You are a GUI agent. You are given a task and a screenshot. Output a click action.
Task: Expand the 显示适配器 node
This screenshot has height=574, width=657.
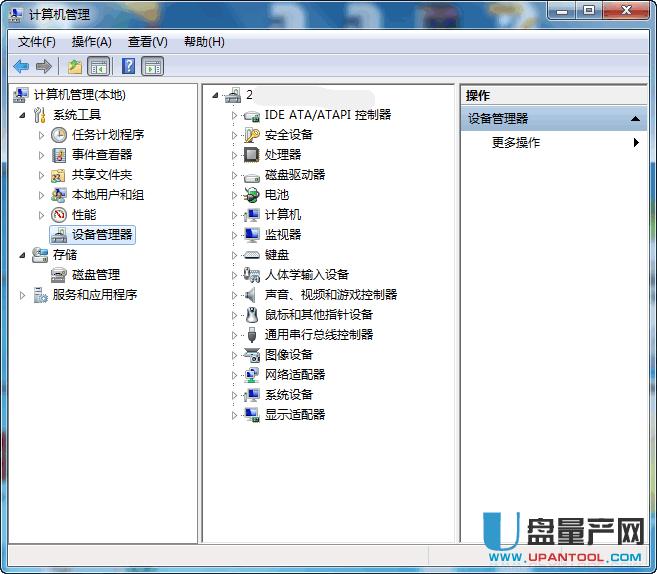point(235,415)
